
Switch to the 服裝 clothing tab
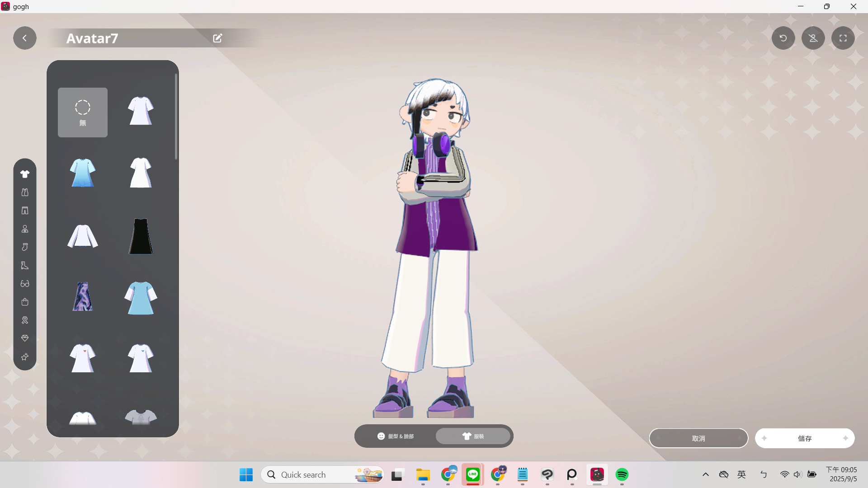tap(473, 436)
